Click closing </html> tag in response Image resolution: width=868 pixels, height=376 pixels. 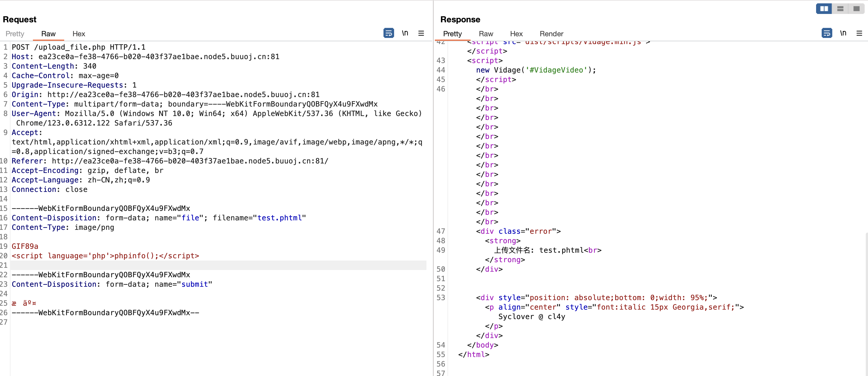click(473, 355)
